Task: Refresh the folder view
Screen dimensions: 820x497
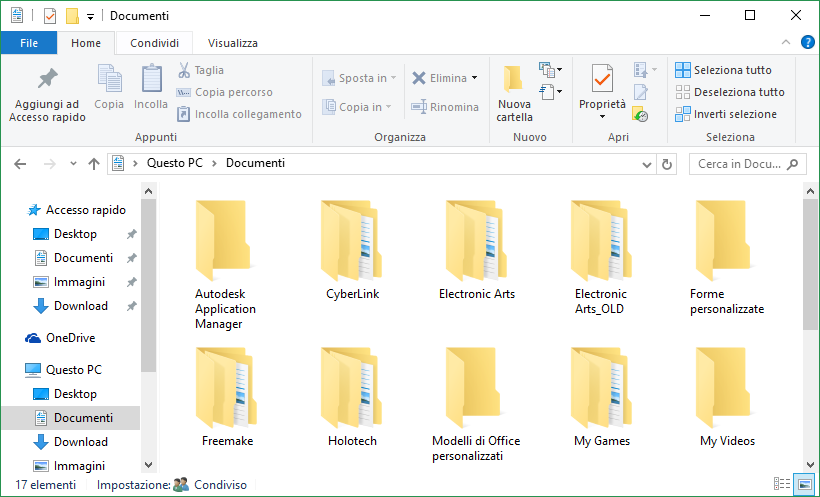Action: tap(667, 164)
